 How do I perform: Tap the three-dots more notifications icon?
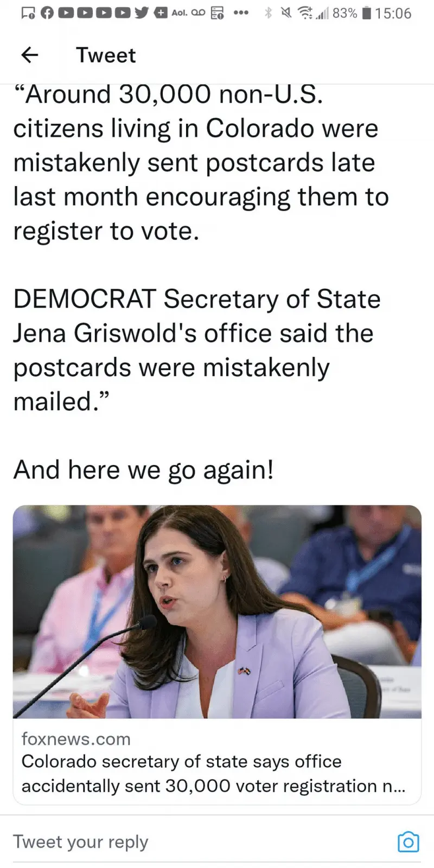[240, 13]
